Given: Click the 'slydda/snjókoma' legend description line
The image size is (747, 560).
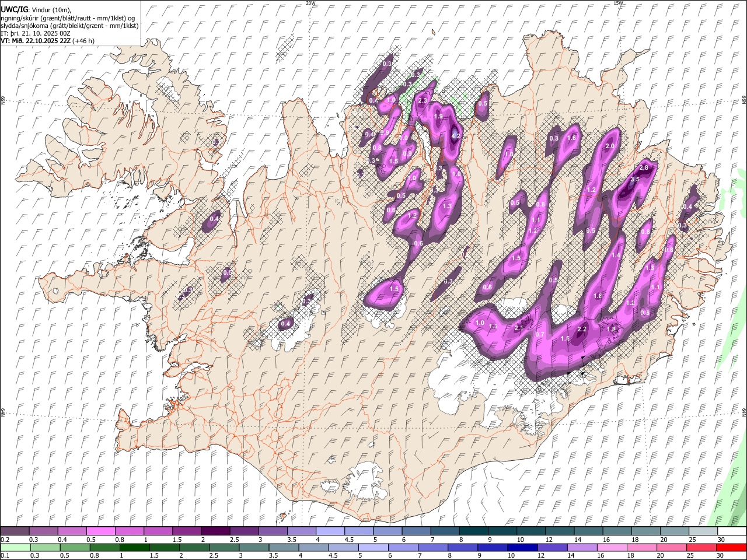Looking at the screenshot, I should tap(69, 26).
